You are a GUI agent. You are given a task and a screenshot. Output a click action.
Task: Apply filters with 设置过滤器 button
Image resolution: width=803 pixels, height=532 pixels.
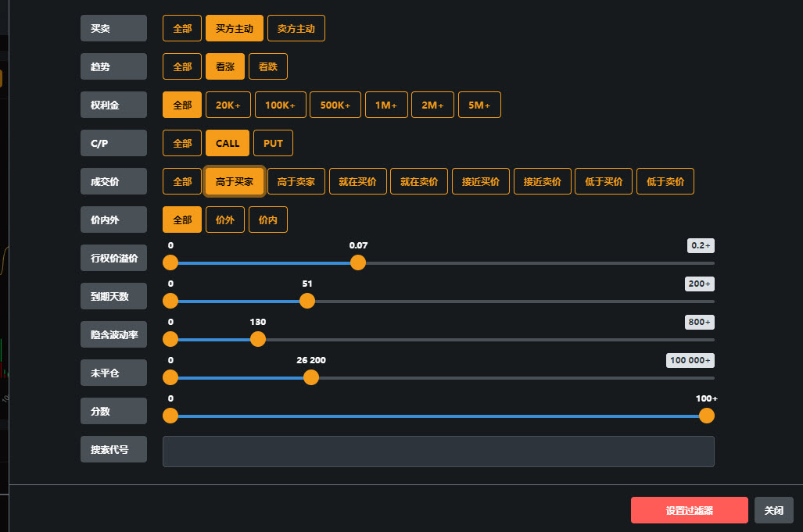pos(690,510)
